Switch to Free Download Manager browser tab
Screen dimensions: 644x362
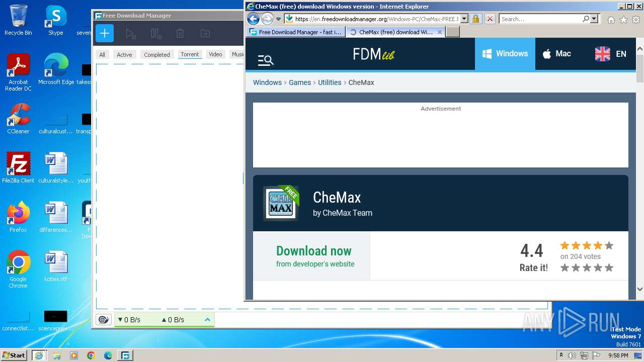click(296, 32)
